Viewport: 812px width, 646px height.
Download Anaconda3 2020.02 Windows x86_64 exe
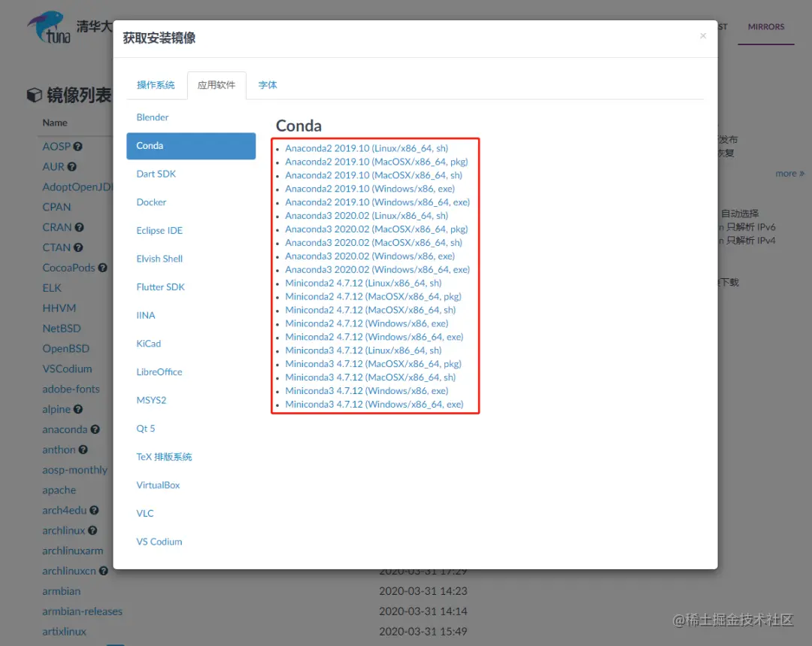click(377, 269)
